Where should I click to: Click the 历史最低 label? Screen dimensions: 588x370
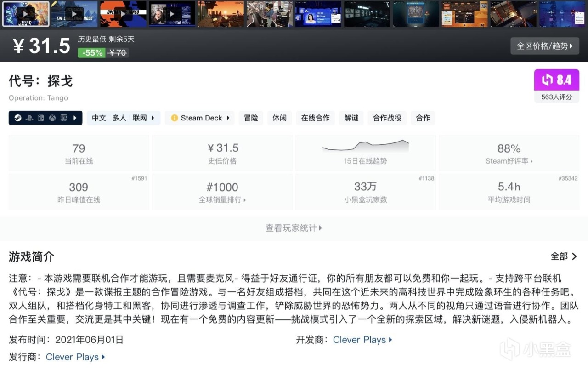click(92, 40)
